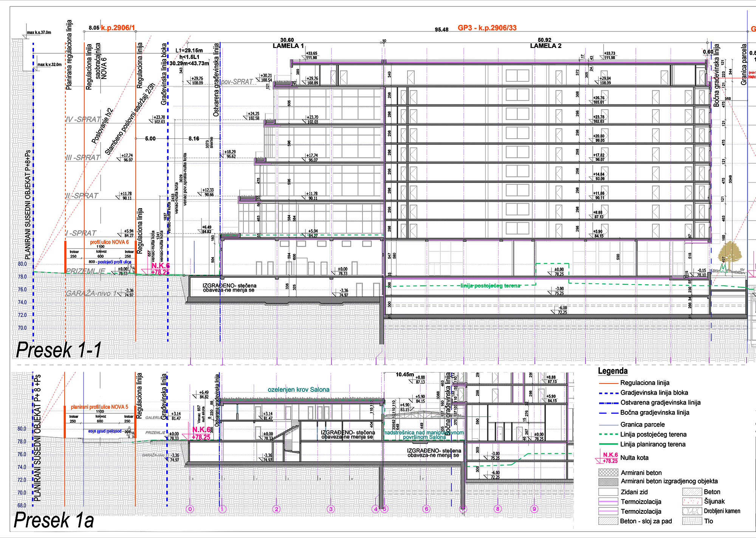Click the Zidani zid empty swatch
The height and width of the screenshot is (538, 756).
coord(608,492)
